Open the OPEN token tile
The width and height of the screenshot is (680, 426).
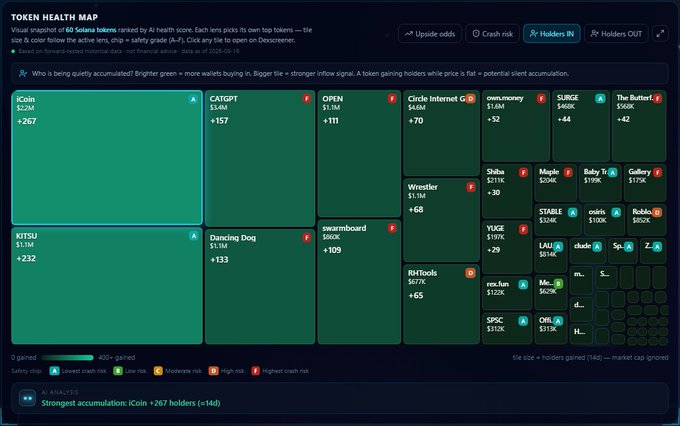359,154
